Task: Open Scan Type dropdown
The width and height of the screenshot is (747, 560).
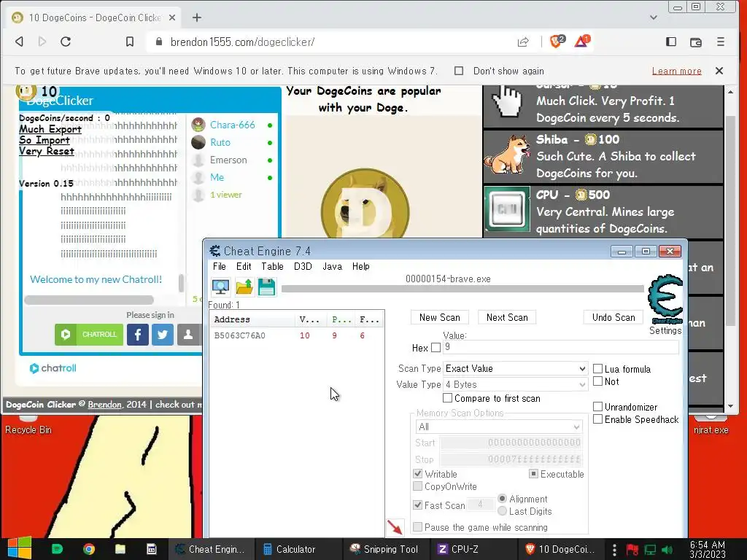Action: coord(515,368)
